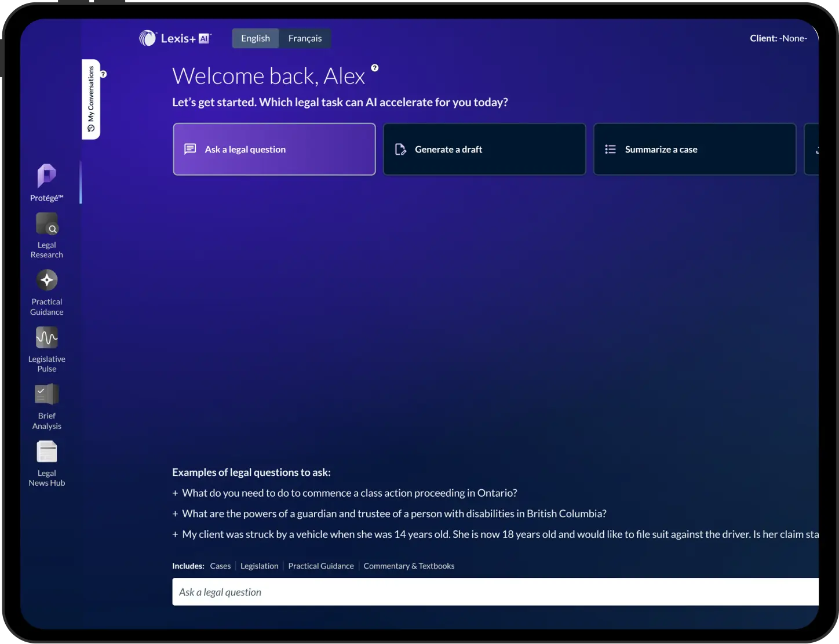Open the Legal News Hub icon

[x=46, y=452]
